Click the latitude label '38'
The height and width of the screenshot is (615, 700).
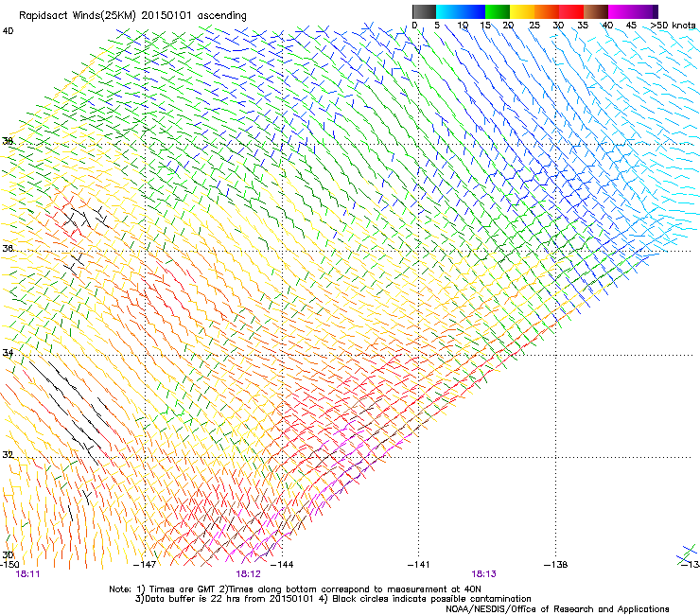tap(8, 141)
